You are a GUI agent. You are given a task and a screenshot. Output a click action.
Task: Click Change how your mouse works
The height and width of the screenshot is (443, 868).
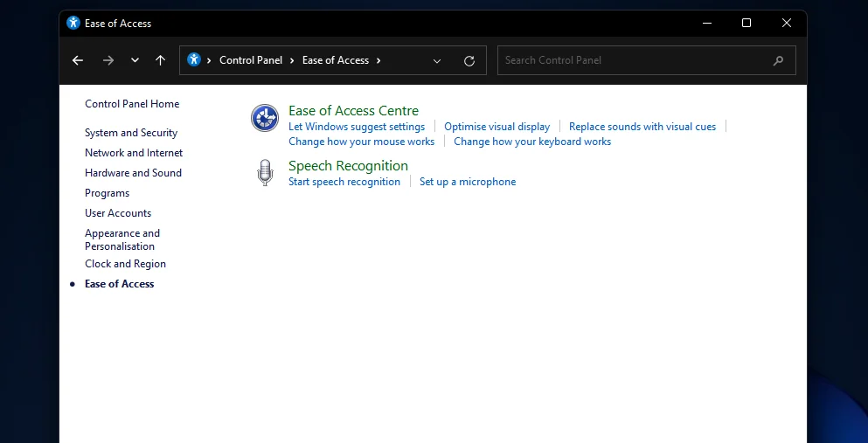coord(362,142)
